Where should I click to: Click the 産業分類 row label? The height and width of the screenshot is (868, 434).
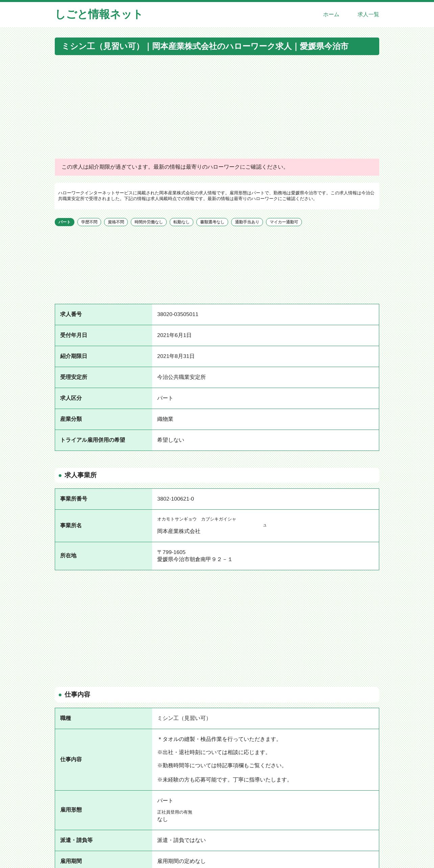[x=71, y=419]
